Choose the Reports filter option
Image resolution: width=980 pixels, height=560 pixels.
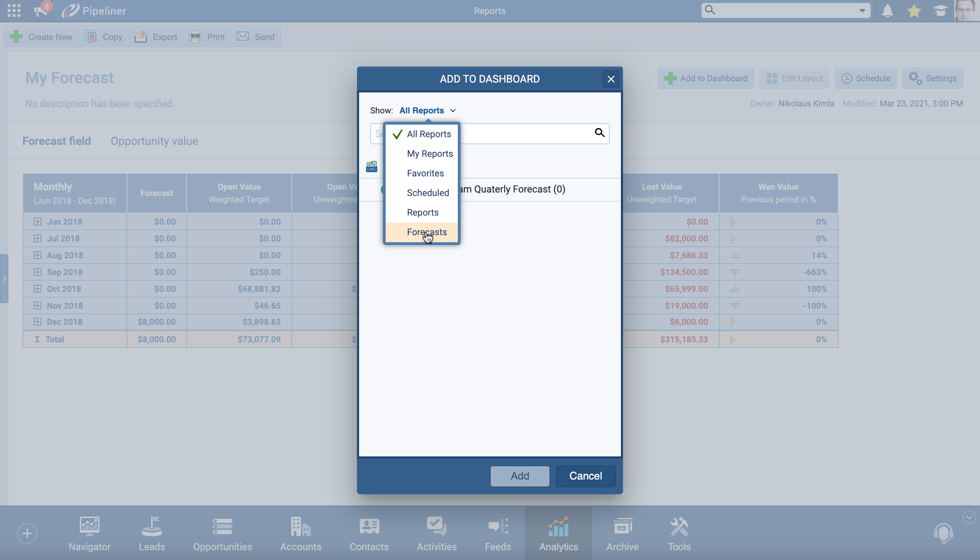tap(422, 212)
